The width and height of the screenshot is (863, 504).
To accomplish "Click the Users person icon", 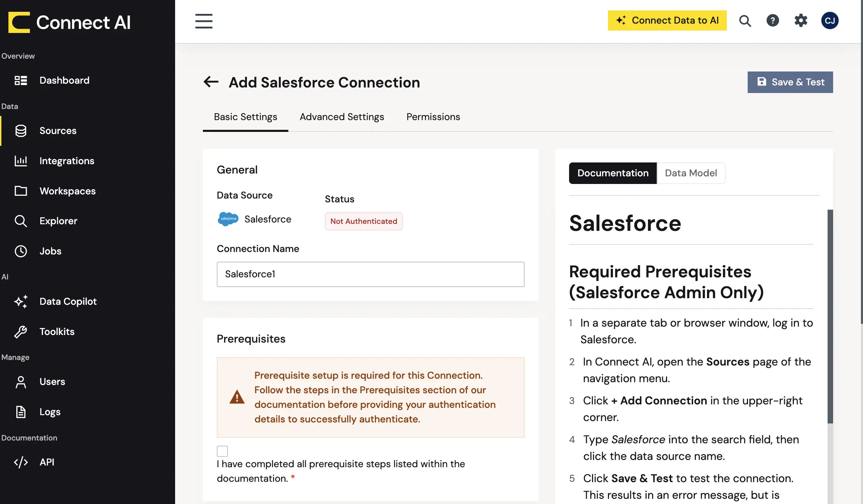I will click(21, 382).
